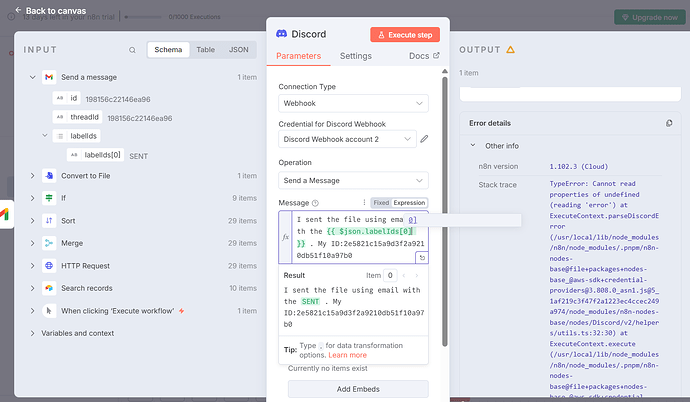
Task: Open Connection Type dropdown
Action: coord(353,103)
